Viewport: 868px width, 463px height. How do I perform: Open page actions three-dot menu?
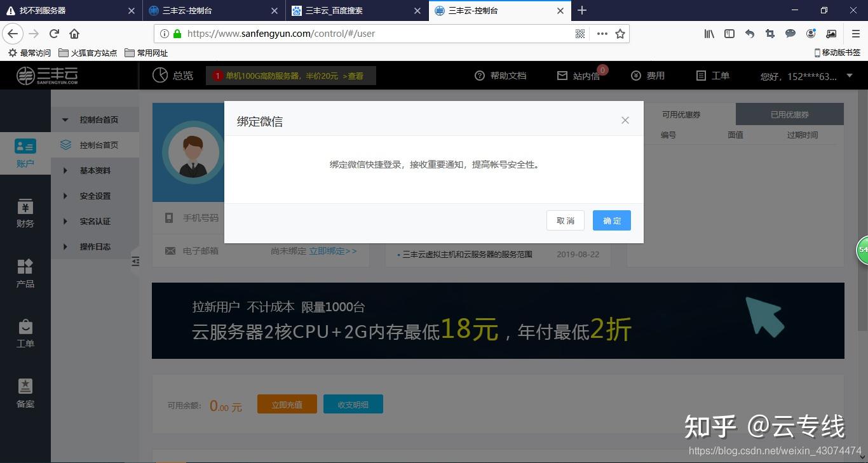click(602, 34)
